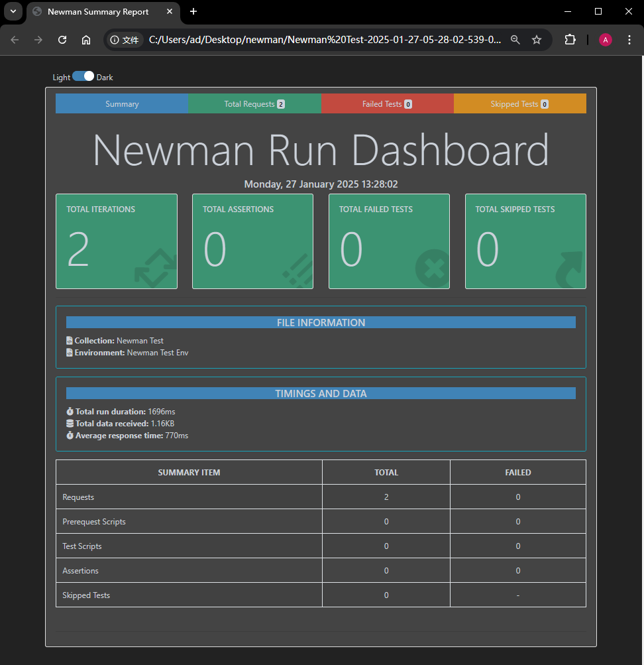Click the Light label beside the switch
This screenshot has height=665, width=644.
pos(62,78)
